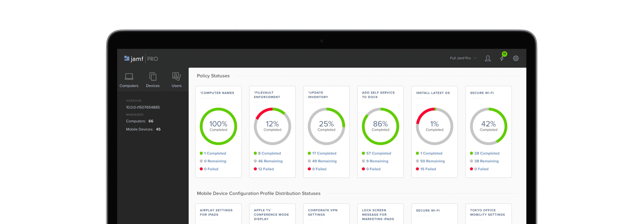Viewport: 644px width, 224px height.
Task: Switch to the Devices tab label
Action: 153,86
